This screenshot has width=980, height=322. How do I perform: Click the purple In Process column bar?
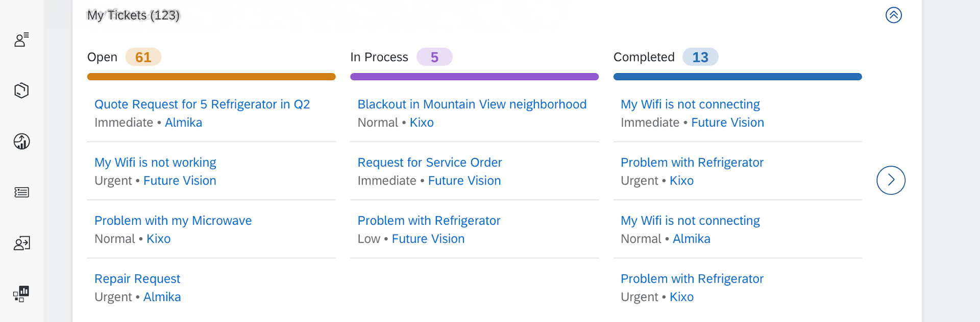tap(474, 77)
